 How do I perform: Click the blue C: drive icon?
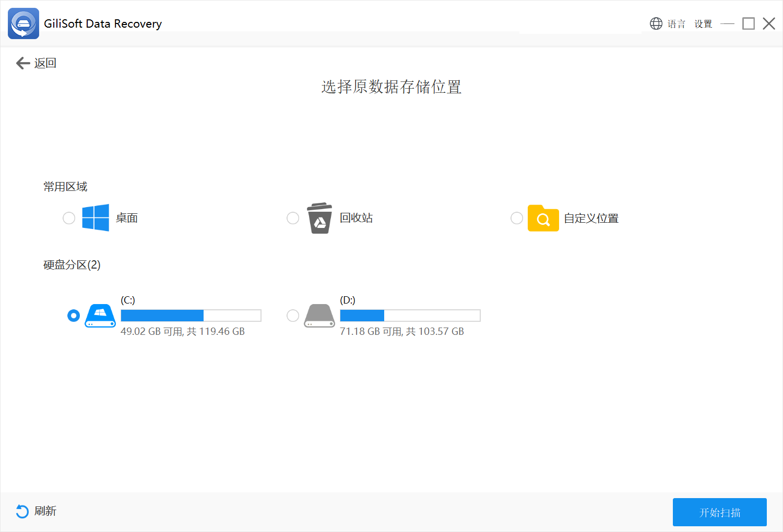[x=100, y=316]
